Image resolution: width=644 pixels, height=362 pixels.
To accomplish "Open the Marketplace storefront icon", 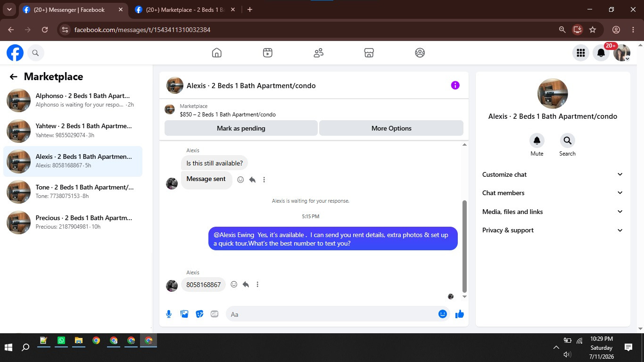I will click(369, 53).
